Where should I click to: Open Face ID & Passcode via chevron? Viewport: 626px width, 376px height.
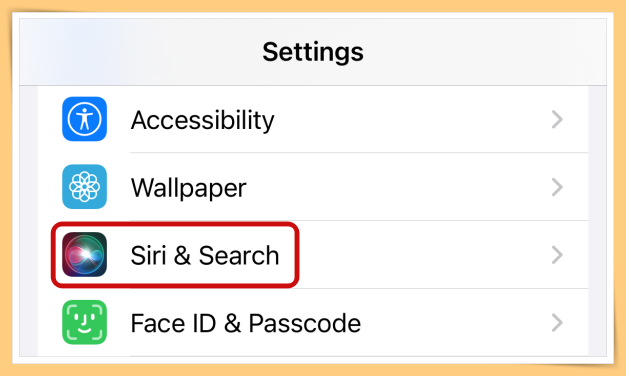(557, 323)
